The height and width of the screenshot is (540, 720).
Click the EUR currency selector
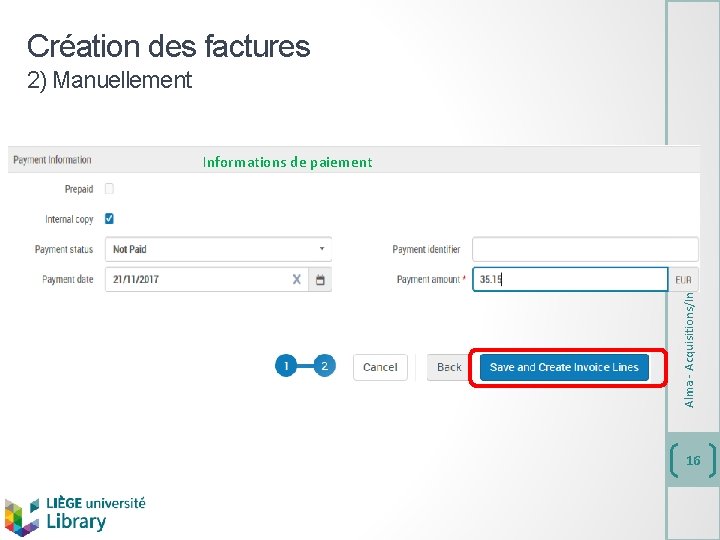tap(684, 280)
